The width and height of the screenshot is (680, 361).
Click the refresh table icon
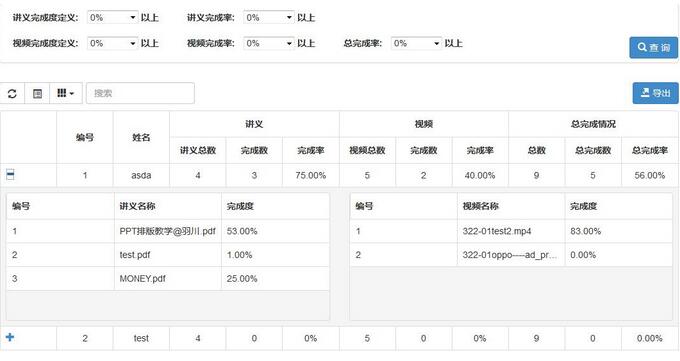12,93
